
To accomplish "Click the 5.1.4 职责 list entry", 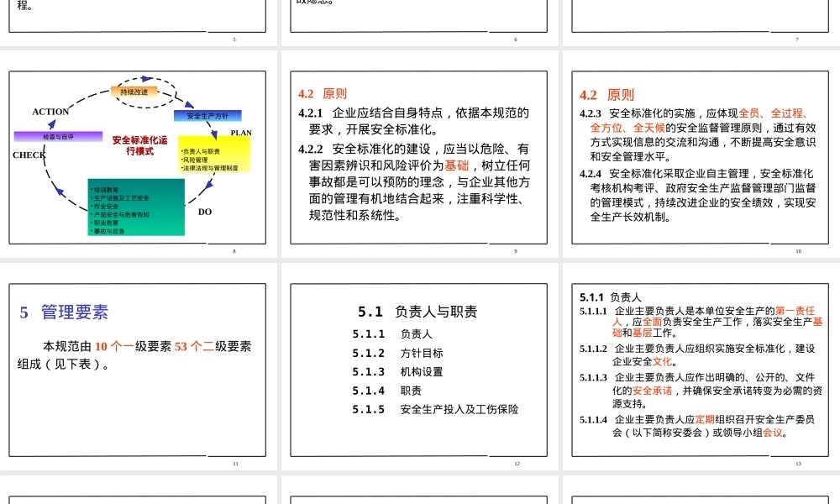I will tap(386, 391).
